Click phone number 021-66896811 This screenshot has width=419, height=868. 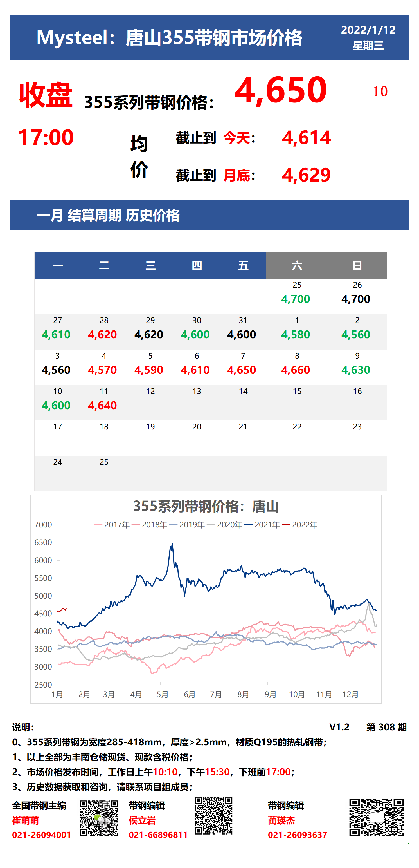[158, 835]
